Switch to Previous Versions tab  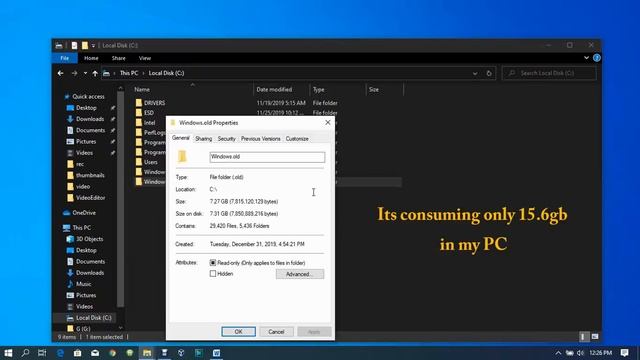point(260,139)
